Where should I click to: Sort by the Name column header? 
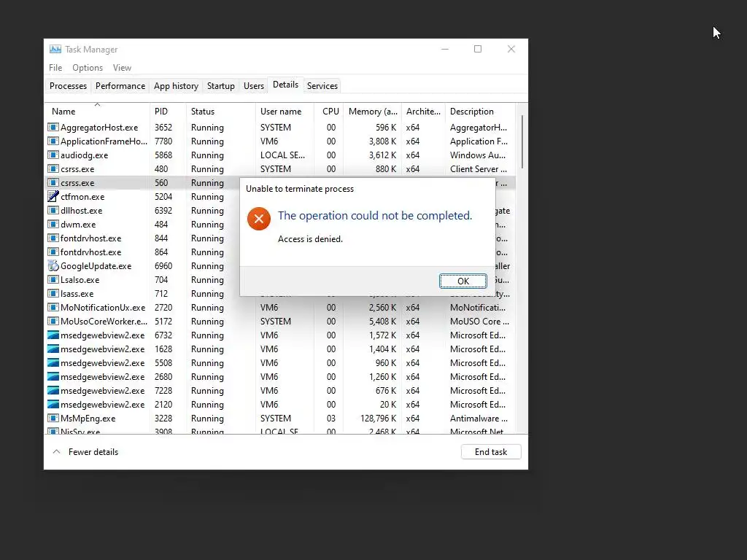pos(97,111)
